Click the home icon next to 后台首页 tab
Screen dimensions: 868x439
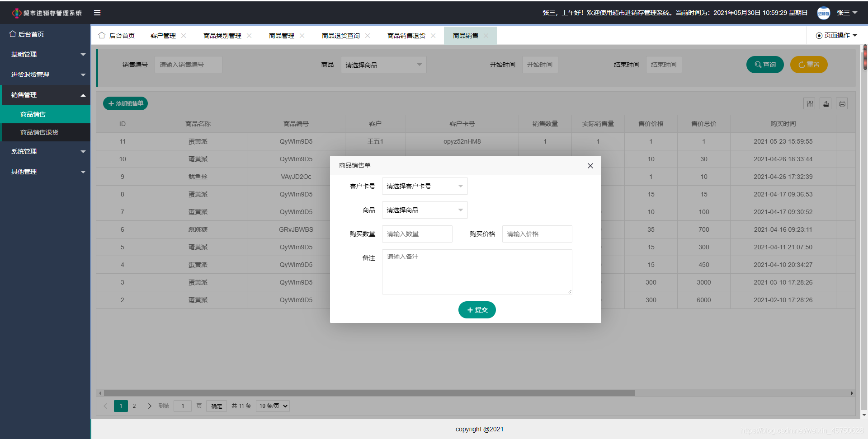click(x=102, y=35)
